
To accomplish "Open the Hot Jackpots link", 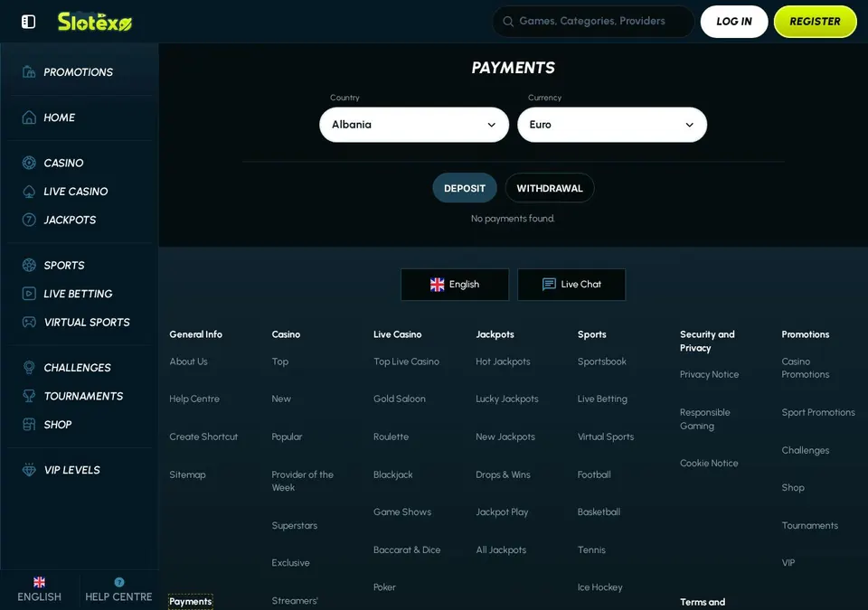I will click(503, 361).
